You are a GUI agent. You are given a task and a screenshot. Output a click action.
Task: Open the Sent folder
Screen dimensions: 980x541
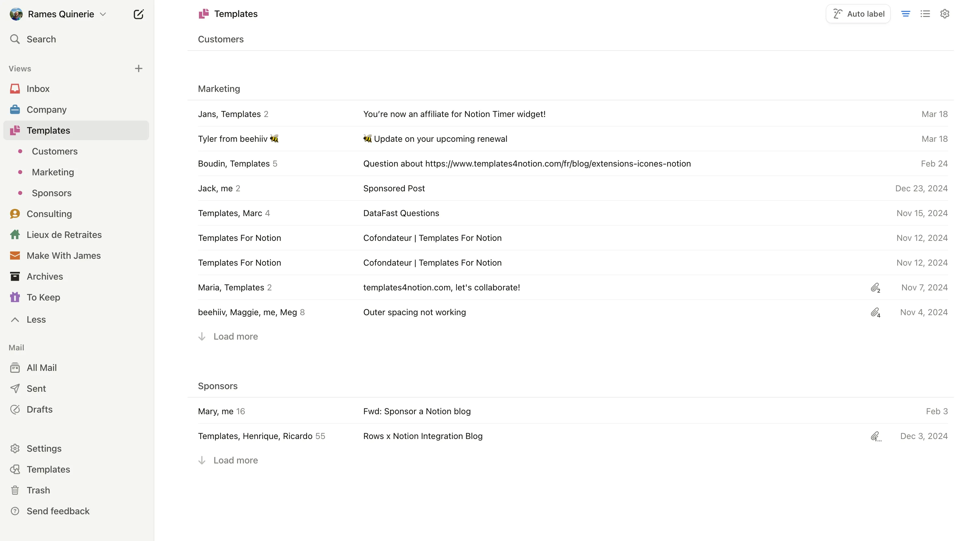[36, 388]
